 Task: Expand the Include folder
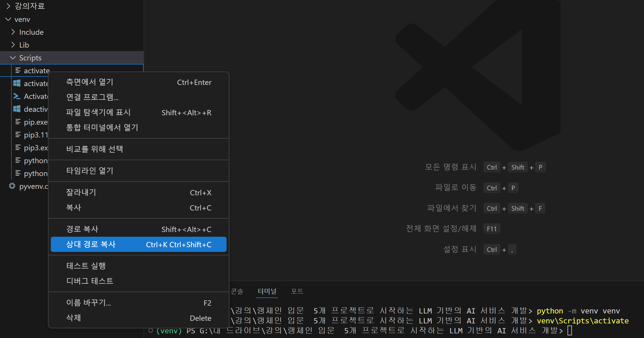(x=13, y=32)
